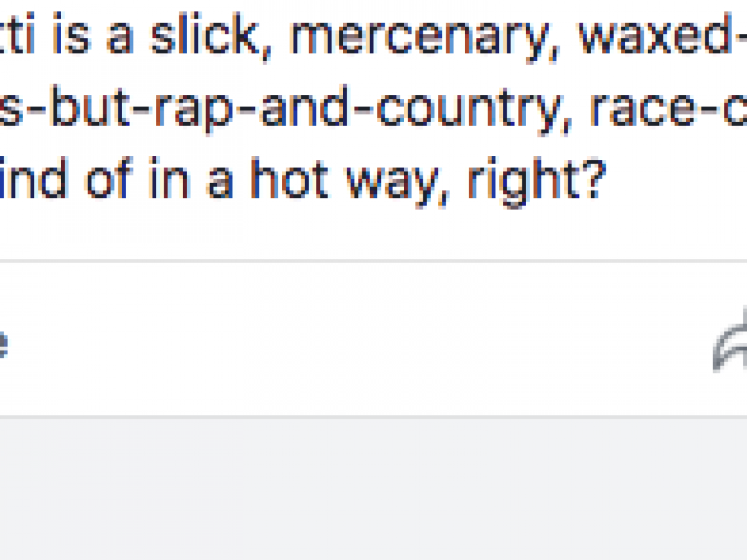Click the divider line above the action bar
The width and height of the screenshot is (747, 560).
[374, 261]
